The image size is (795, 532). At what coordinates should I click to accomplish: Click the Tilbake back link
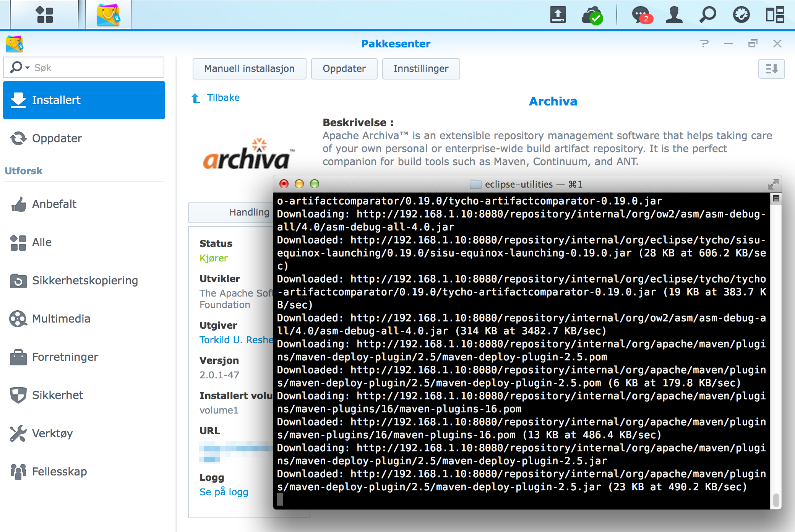coord(223,98)
